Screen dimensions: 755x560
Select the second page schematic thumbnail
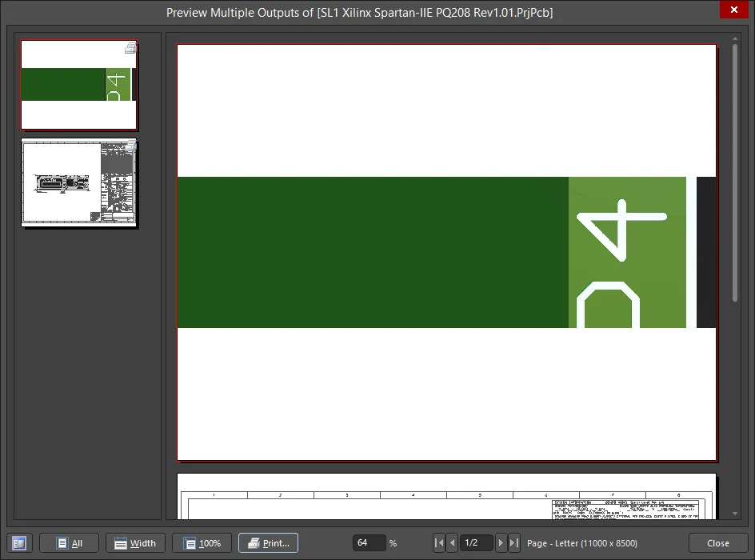point(78,184)
